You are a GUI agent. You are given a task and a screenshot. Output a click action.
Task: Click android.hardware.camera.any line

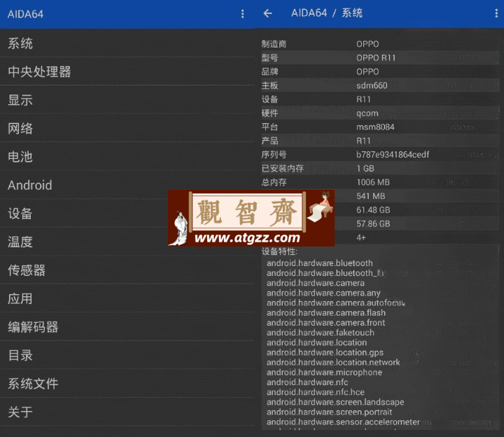tap(323, 293)
